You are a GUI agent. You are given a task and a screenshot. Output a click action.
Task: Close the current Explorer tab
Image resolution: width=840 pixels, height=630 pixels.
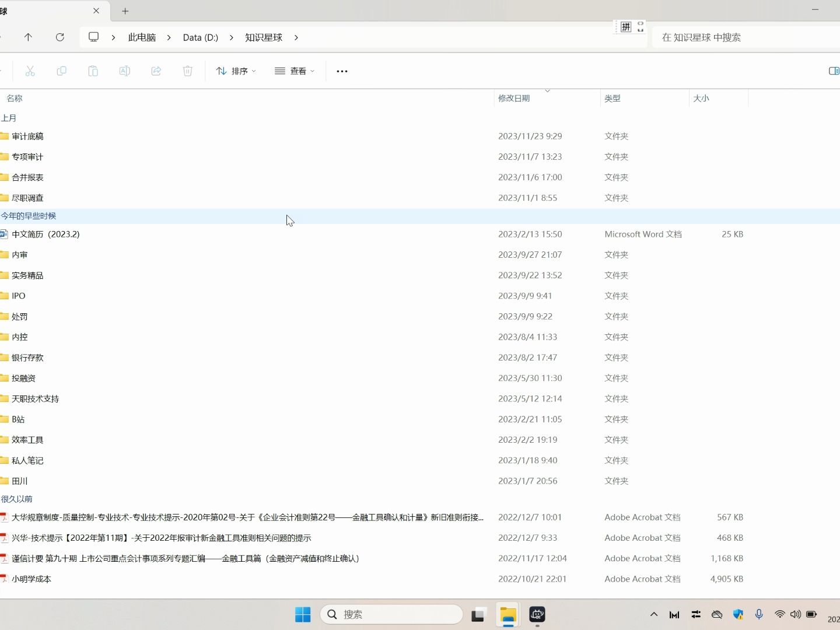pyautogui.click(x=96, y=11)
